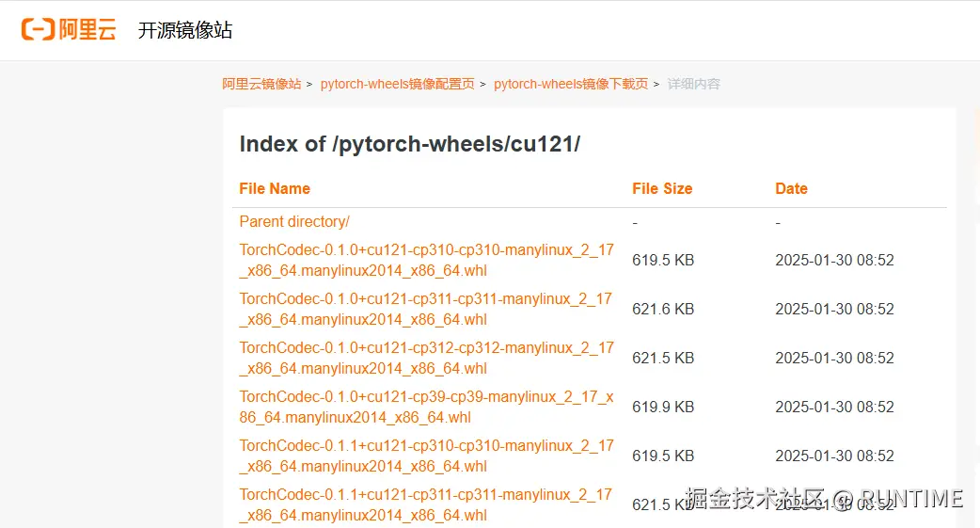This screenshot has height=528, width=980.
Task: Download TorchCodec-0.1.0 cp39 wheel
Action: [x=426, y=407]
